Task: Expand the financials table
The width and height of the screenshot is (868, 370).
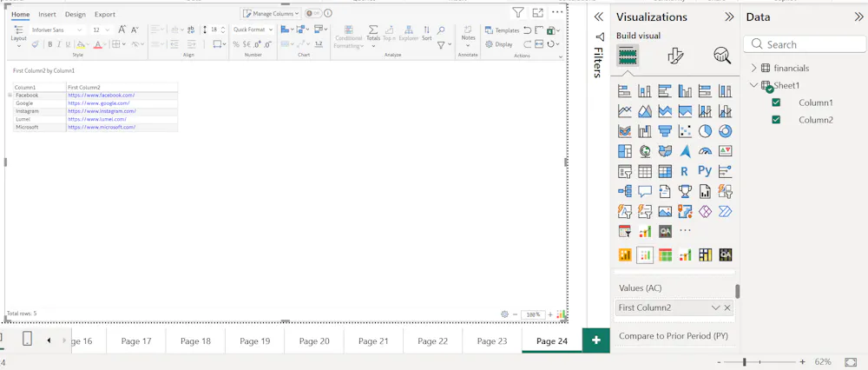Action: click(753, 68)
